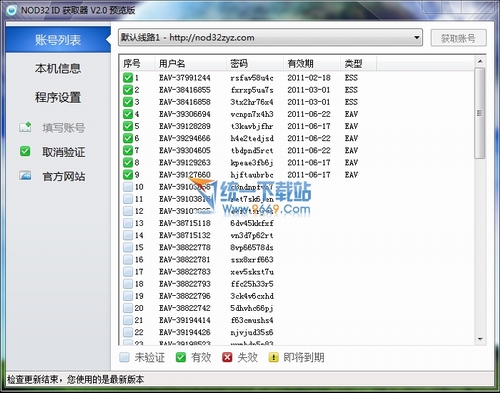This screenshot has height=393, width=500.
Task: Click the ESS type cell in row 1
Action: pyautogui.click(x=351, y=78)
